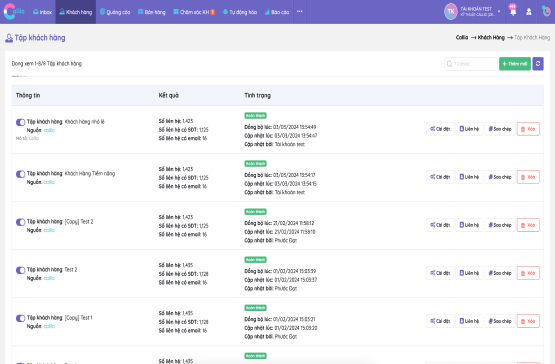555x364 pixels.
Task: Open Liên hệ for [Copy] Test 1
Action: point(469,321)
